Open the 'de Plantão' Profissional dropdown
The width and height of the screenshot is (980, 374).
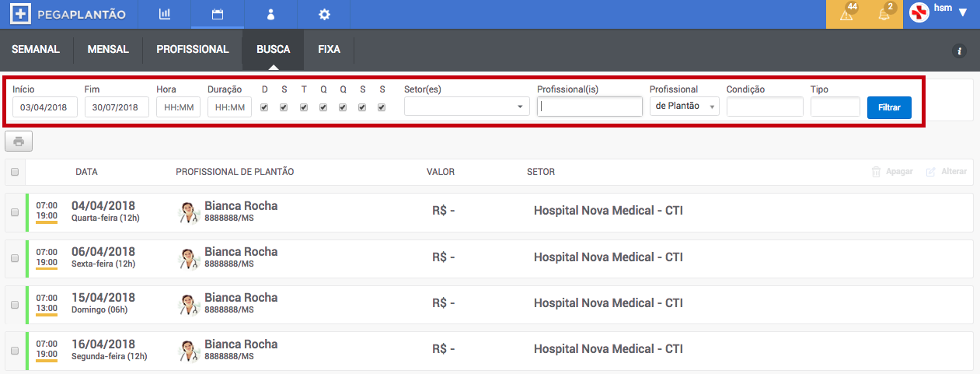tap(685, 107)
